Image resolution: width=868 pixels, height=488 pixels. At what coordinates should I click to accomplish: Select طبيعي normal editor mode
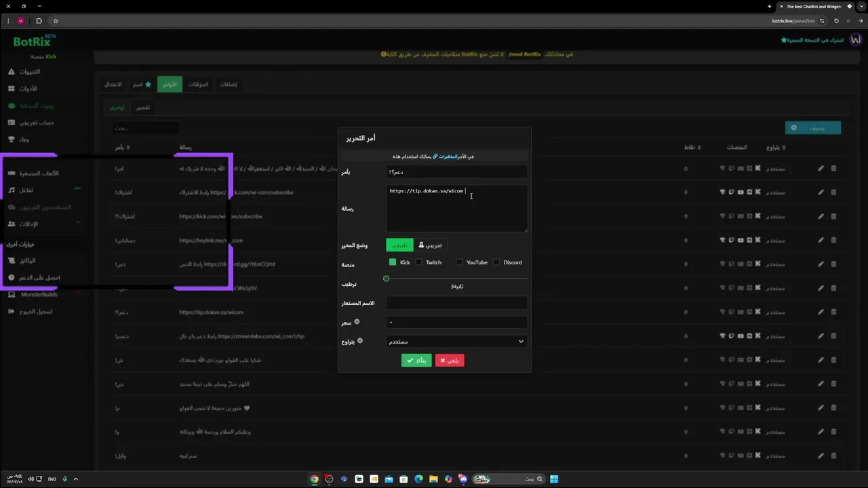(399, 245)
